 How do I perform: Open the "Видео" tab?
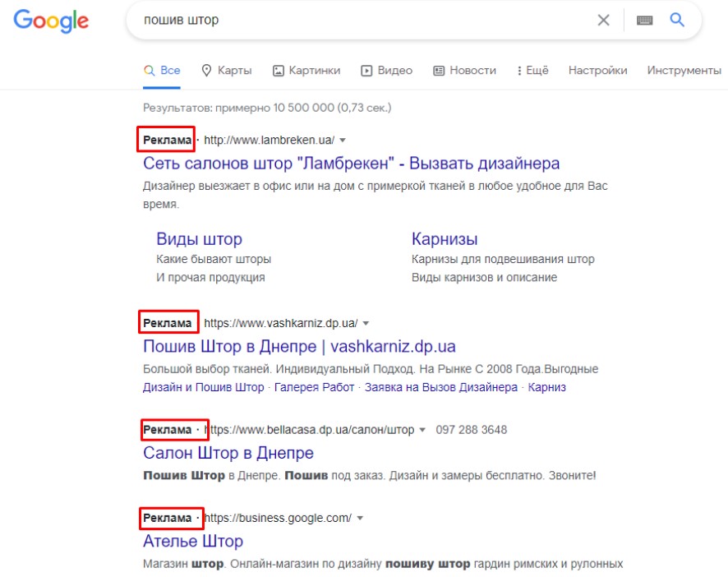tap(387, 71)
